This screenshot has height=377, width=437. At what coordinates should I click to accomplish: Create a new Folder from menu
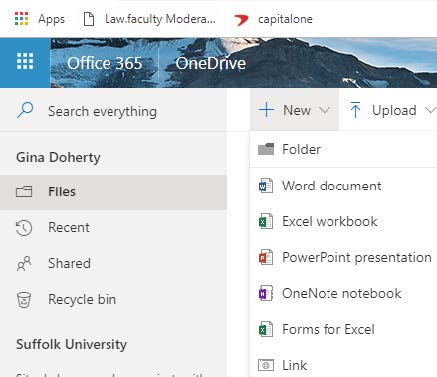[x=343, y=149]
